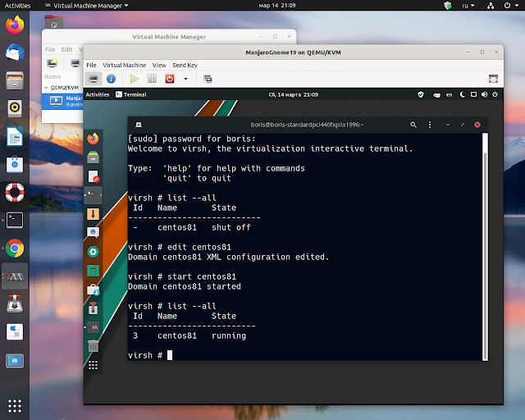Open Help lifebuoy icon in Ubuntu dock
Image resolution: width=525 pixels, height=420 pixels.
pos(15,192)
